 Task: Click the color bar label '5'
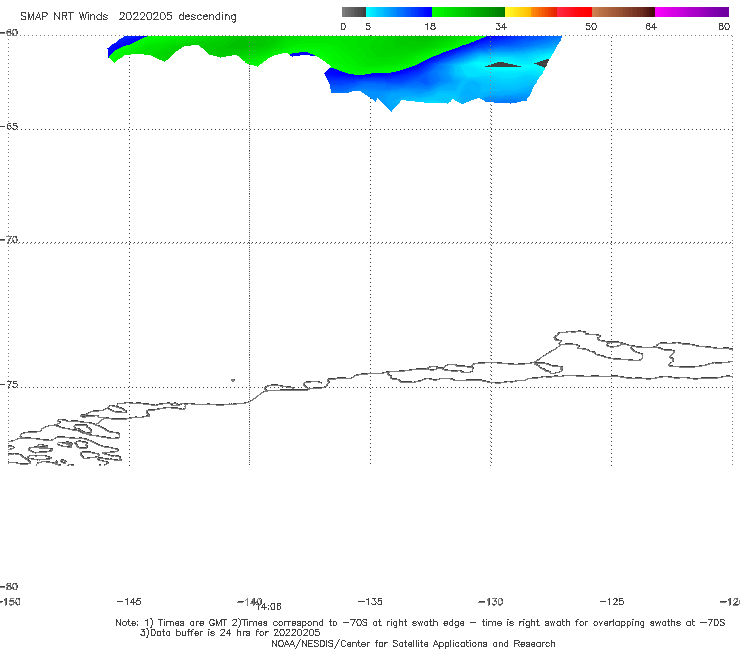click(x=368, y=26)
